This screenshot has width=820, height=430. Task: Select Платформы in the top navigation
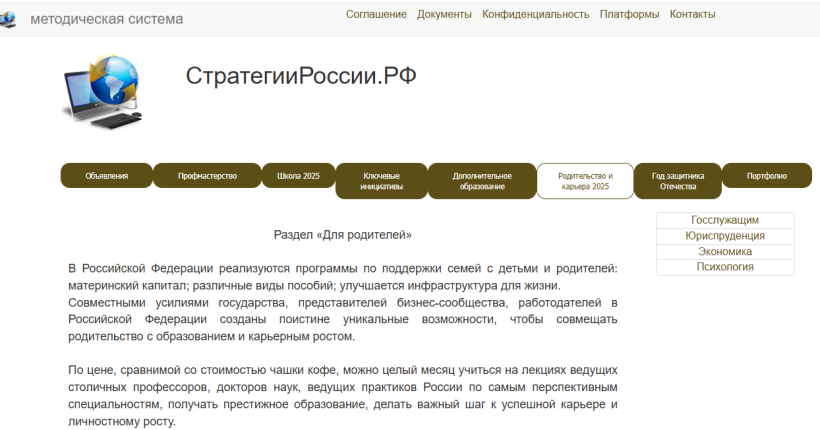click(629, 14)
